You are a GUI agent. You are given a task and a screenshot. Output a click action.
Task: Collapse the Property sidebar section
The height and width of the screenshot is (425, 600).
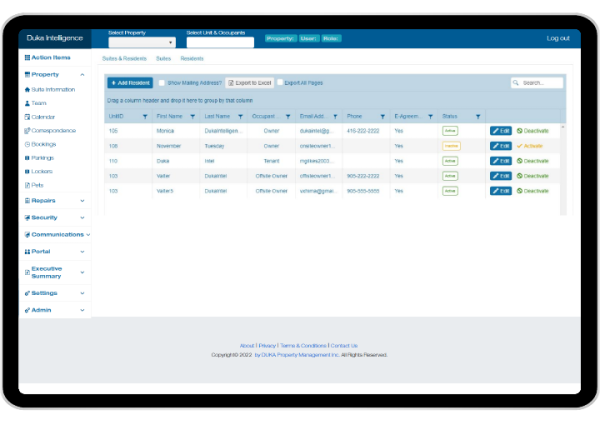pyautogui.click(x=82, y=75)
